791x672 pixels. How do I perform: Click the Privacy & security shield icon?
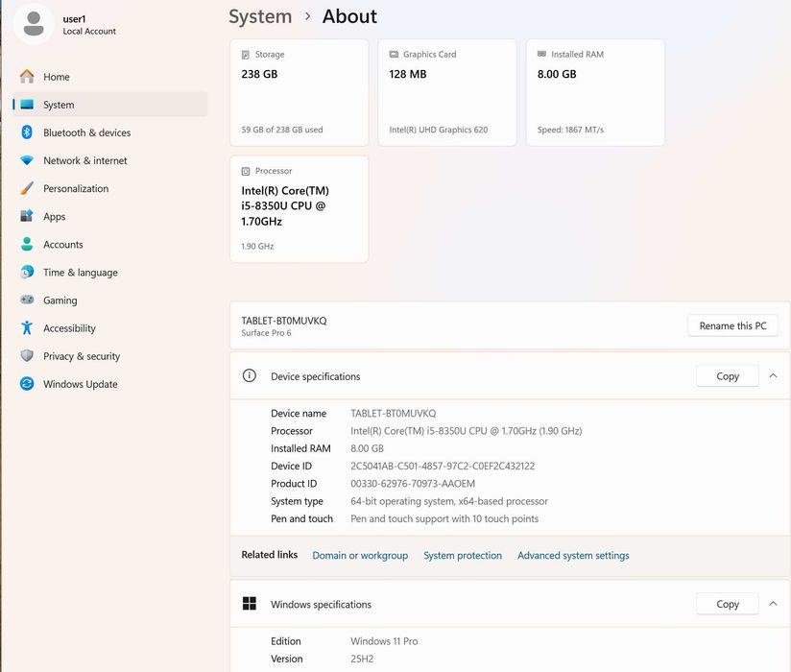tap(27, 355)
